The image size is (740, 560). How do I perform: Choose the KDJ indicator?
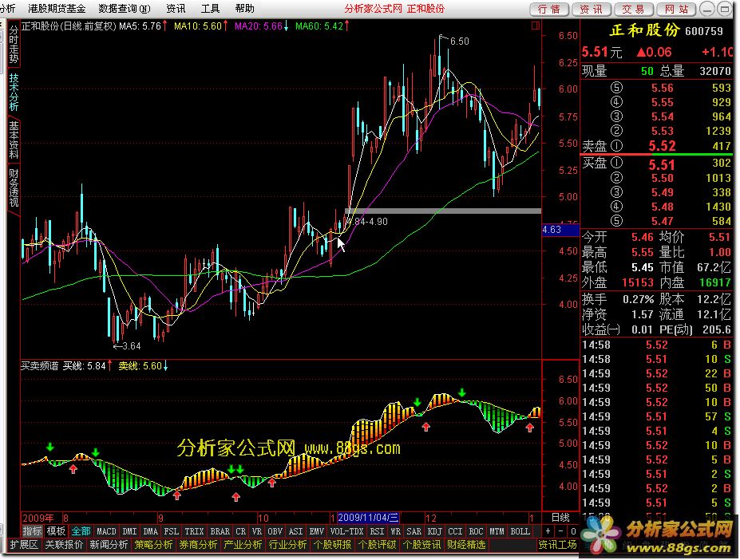tap(434, 531)
